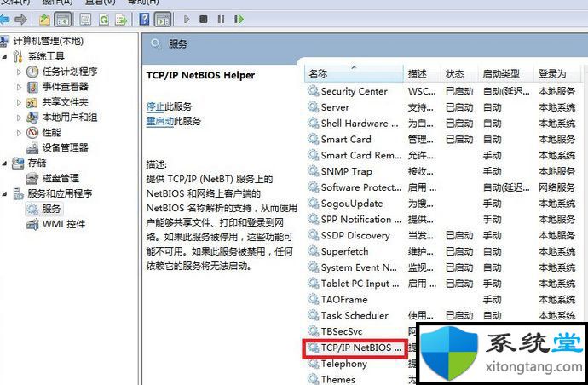Click 停止 link to stop this service
The image size is (588, 385).
tap(155, 106)
